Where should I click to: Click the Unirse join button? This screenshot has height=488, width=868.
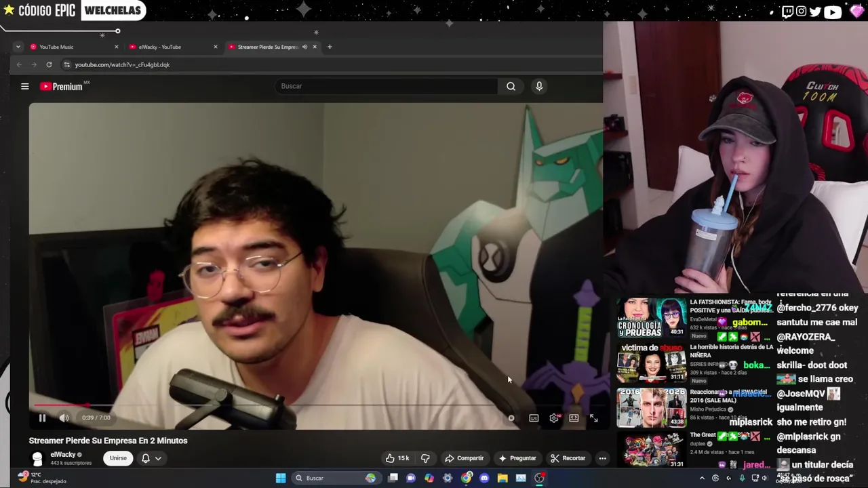(x=118, y=458)
